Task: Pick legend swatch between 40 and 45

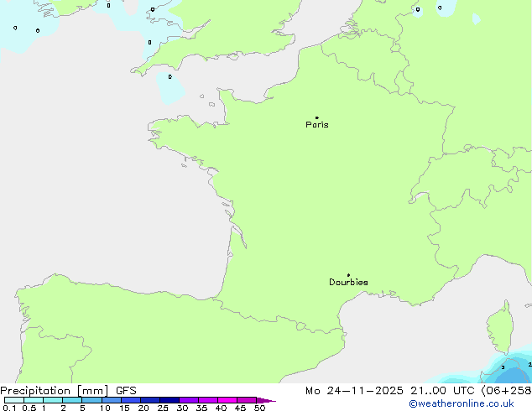Action: point(227,400)
